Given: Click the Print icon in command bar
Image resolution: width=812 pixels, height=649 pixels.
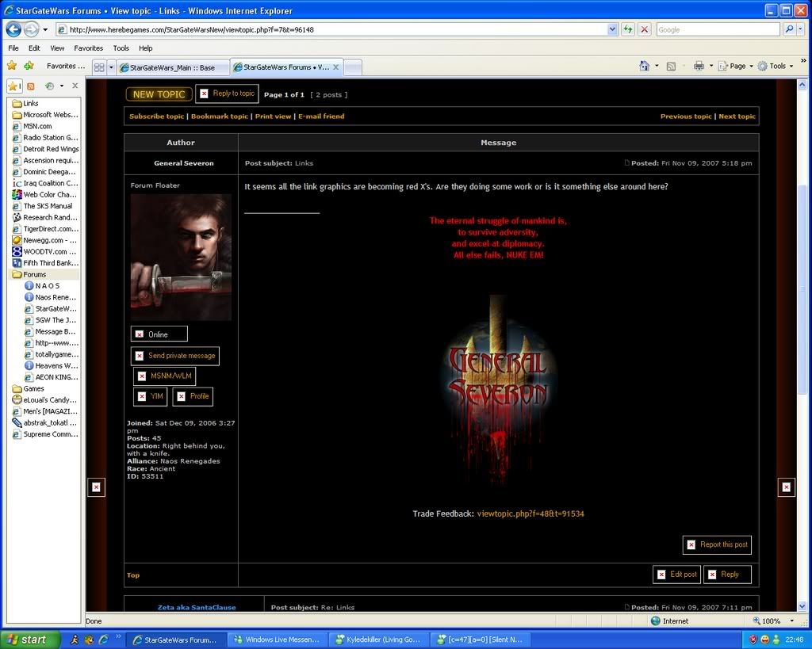Looking at the screenshot, I should coord(699,66).
